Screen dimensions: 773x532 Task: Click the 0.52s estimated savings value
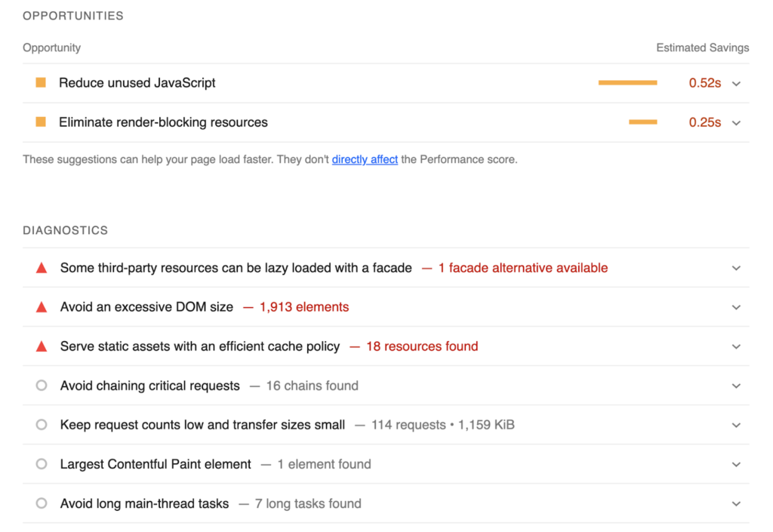705,83
